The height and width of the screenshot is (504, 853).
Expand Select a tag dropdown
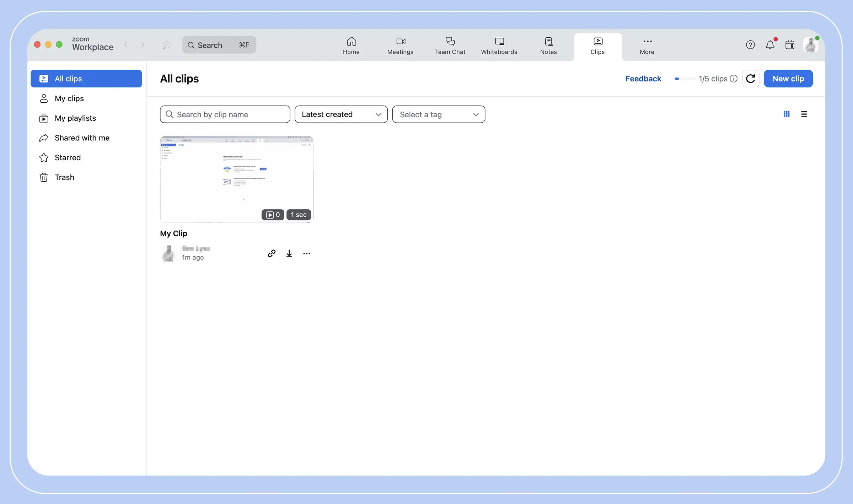pyautogui.click(x=438, y=114)
